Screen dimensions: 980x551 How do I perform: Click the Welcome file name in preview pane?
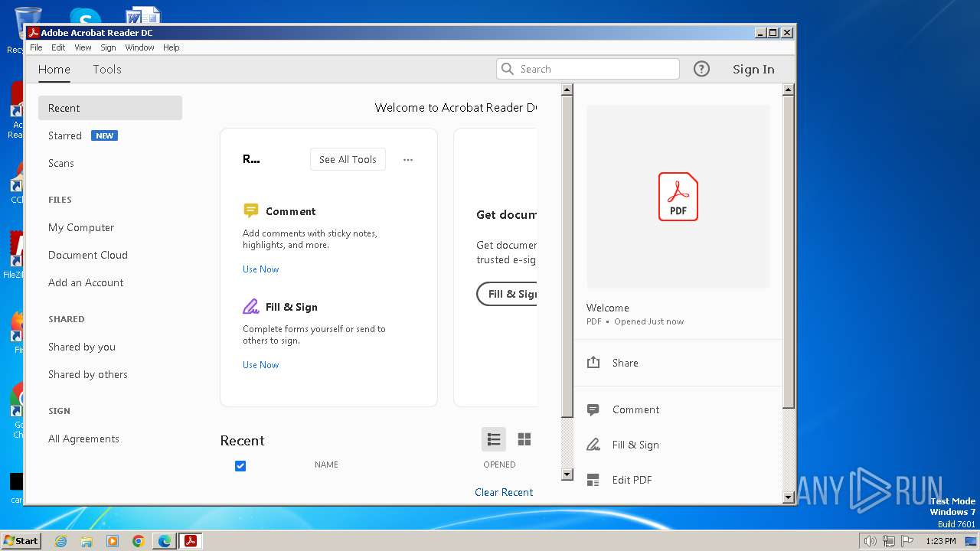(608, 308)
